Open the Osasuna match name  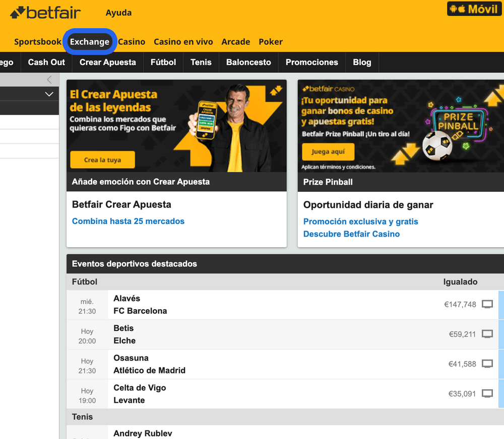click(x=131, y=358)
